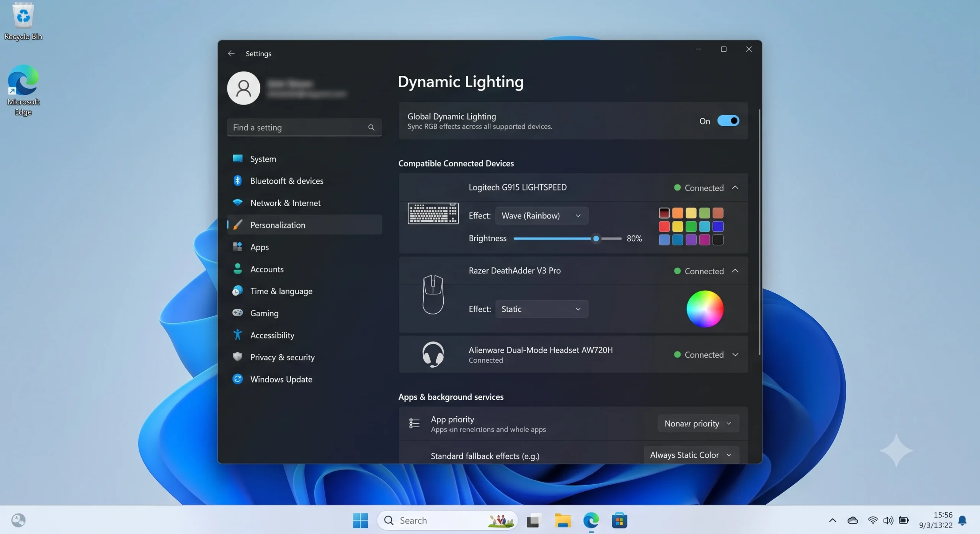Click the Logitech keyboard device icon
The width and height of the screenshot is (980, 534).
click(x=433, y=213)
